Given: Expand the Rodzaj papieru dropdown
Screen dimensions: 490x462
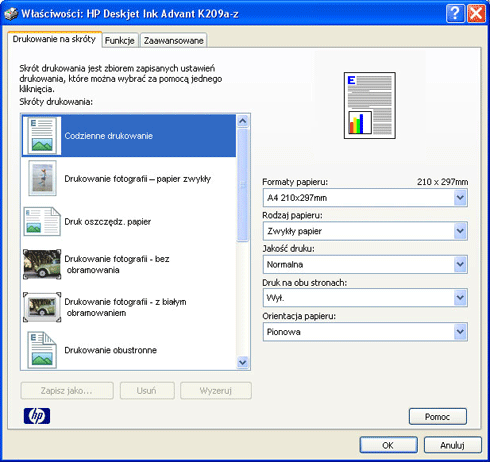Looking at the screenshot, I should tap(365, 231).
